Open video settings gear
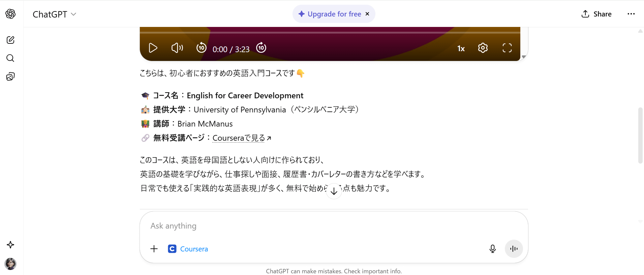Image resolution: width=644 pixels, height=275 pixels. pyautogui.click(x=483, y=48)
